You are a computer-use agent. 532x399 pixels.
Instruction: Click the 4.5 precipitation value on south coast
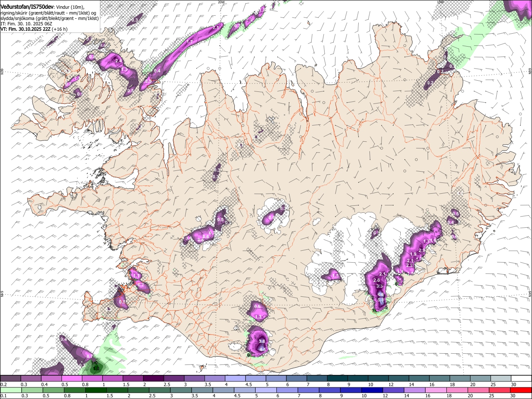(x=262, y=350)
